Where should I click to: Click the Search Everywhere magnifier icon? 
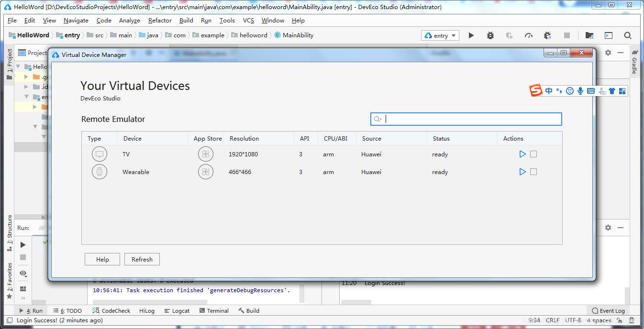coord(628,35)
